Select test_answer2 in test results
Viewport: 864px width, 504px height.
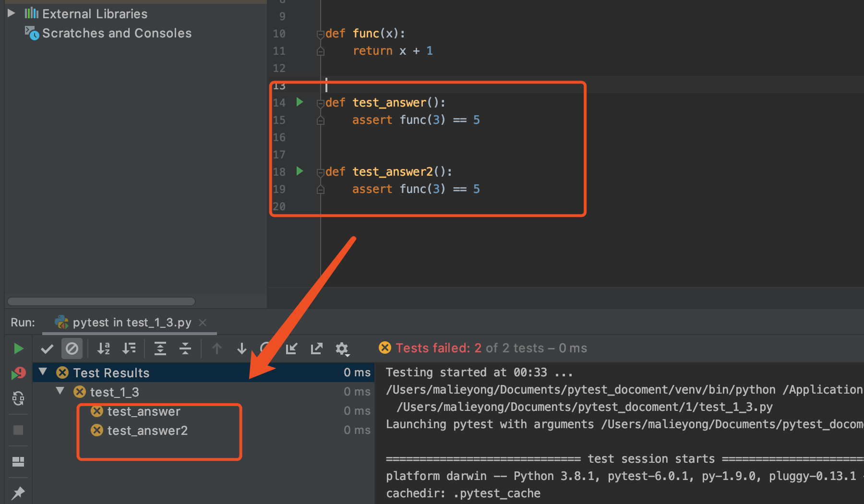click(x=147, y=431)
